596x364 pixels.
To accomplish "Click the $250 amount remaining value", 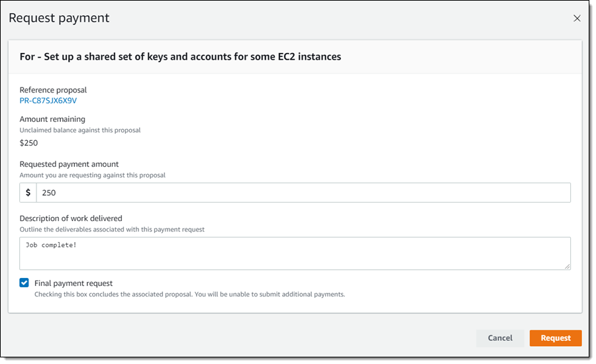I will pyautogui.click(x=28, y=142).
